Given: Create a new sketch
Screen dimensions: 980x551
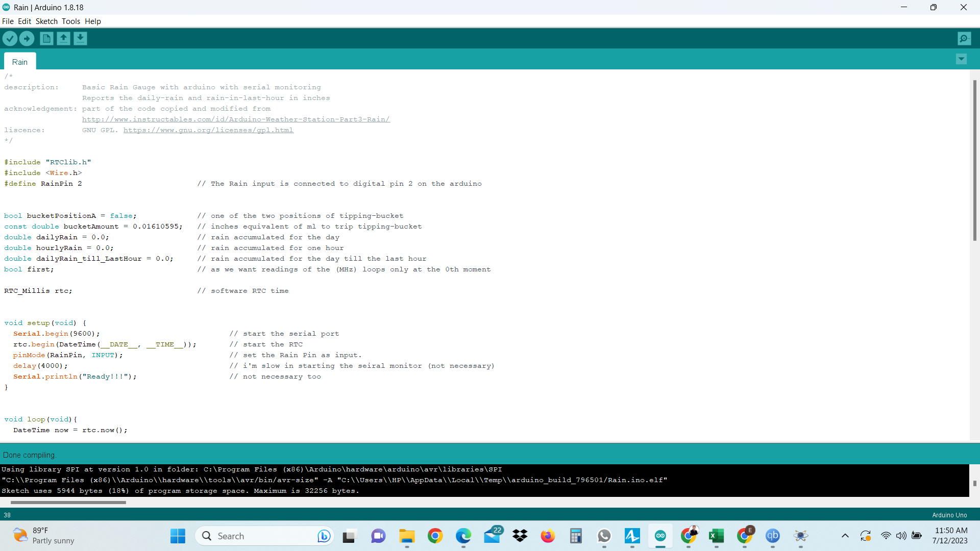Looking at the screenshot, I should [x=46, y=38].
